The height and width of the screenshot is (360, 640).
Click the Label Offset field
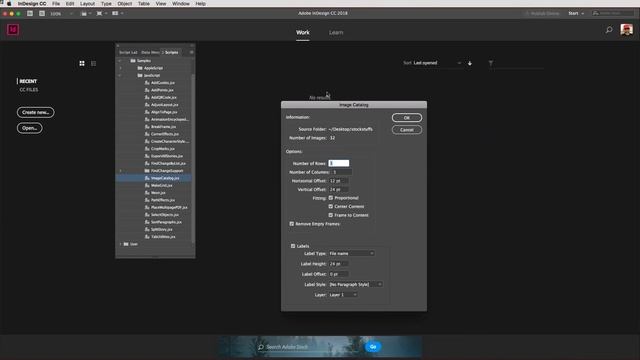click(x=339, y=274)
